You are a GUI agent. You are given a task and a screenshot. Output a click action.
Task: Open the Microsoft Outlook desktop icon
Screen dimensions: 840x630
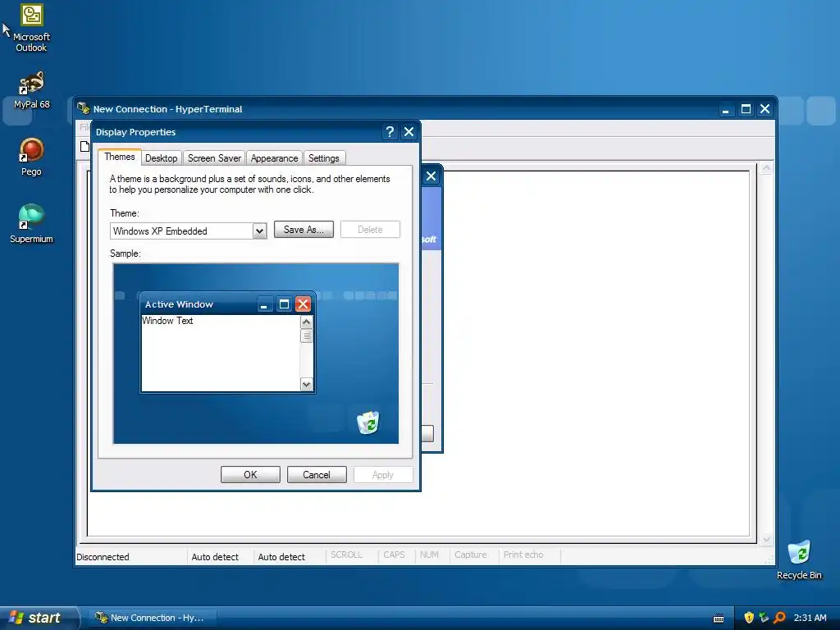[32, 27]
